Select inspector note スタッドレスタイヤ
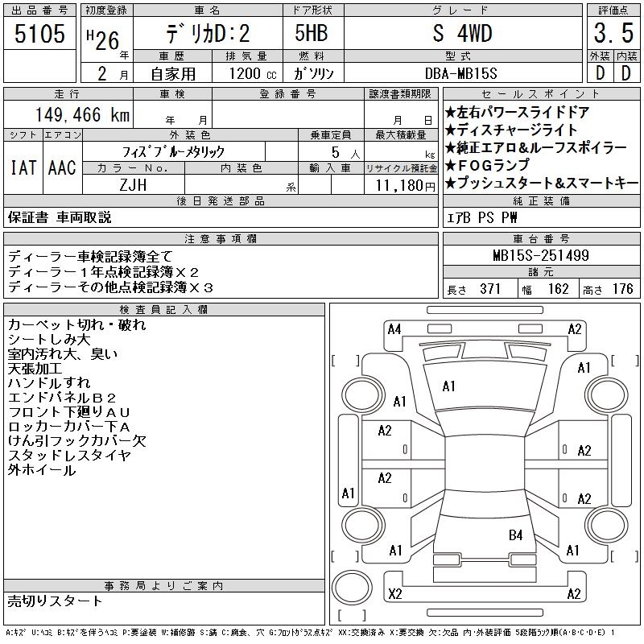Viewport: 644px width, 644px height. point(69,456)
